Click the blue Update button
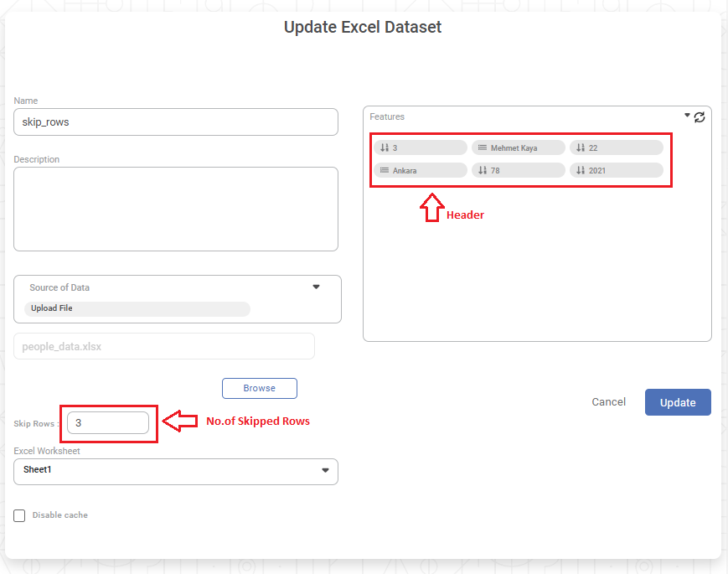Image resolution: width=728 pixels, height=574 pixels. [677, 402]
